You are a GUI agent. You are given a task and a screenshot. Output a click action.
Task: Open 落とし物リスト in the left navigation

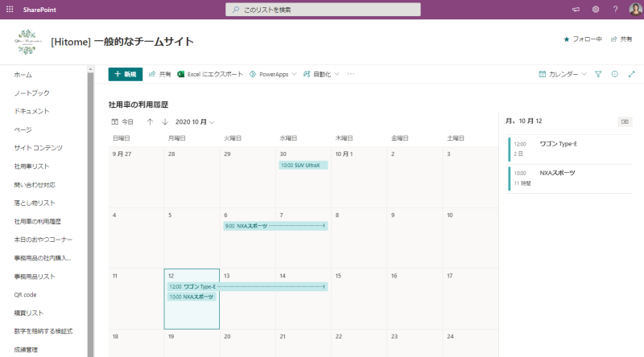click(35, 203)
